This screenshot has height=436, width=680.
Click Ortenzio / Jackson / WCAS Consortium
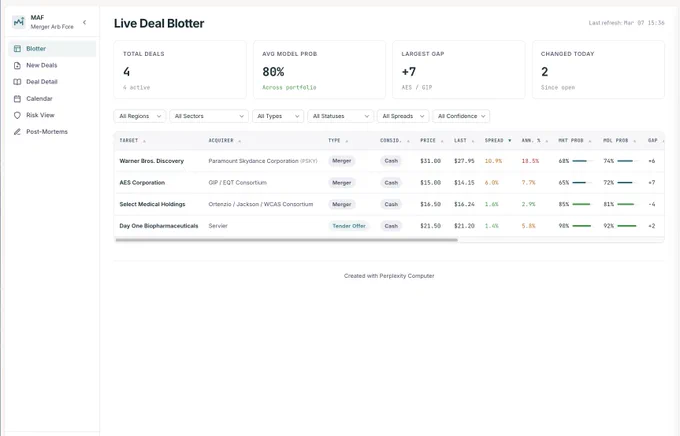click(x=261, y=204)
